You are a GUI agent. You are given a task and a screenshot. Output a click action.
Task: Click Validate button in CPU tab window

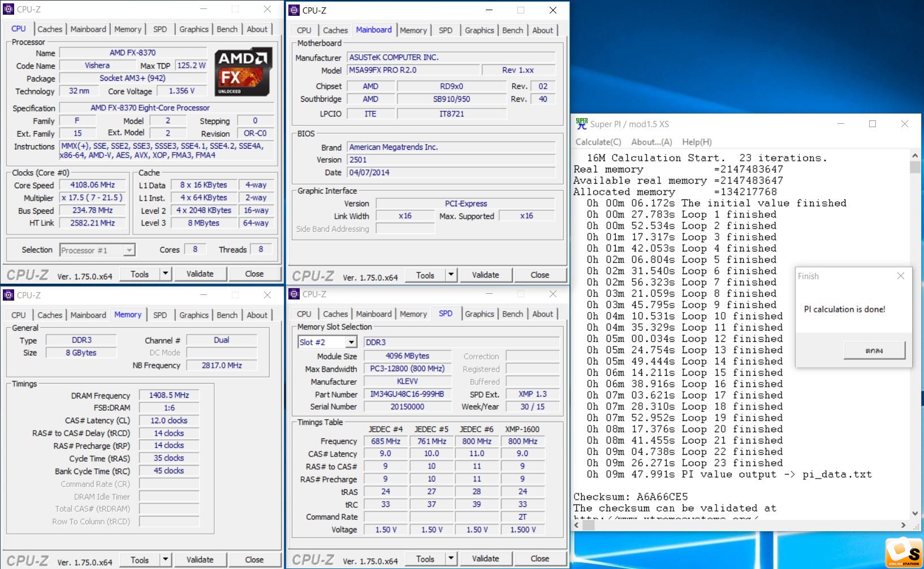pyautogui.click(x=200, y=274)
